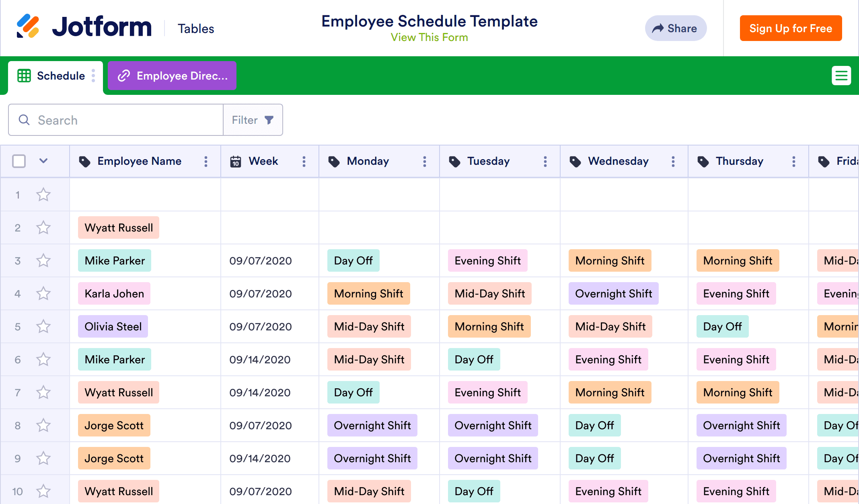Open the View This Form link
Image resolution: width=859 pixels, height=504 pixels.
pyautogui.click(x=429, y=37)
